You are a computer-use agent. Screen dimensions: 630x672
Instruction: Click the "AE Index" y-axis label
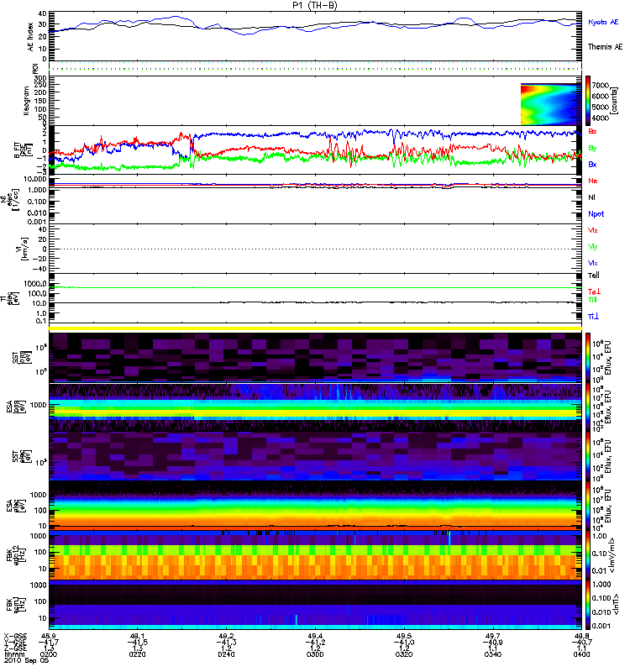point(31,37)
